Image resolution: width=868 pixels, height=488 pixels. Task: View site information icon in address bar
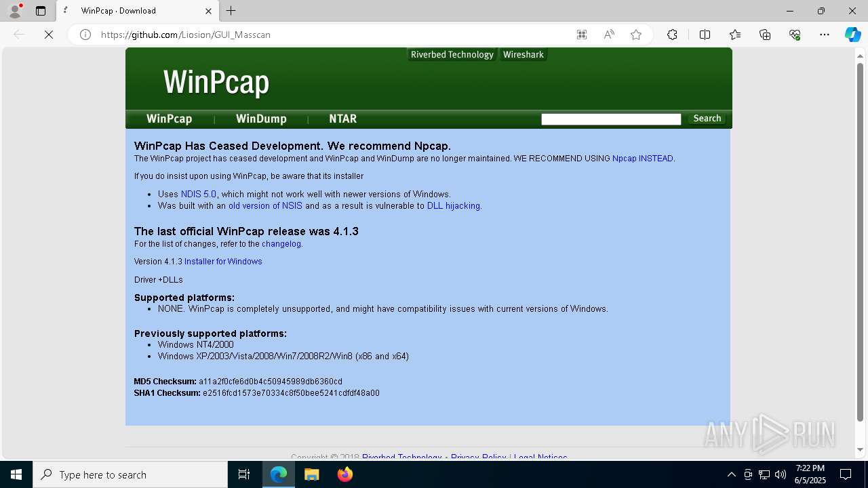(85, 35)
